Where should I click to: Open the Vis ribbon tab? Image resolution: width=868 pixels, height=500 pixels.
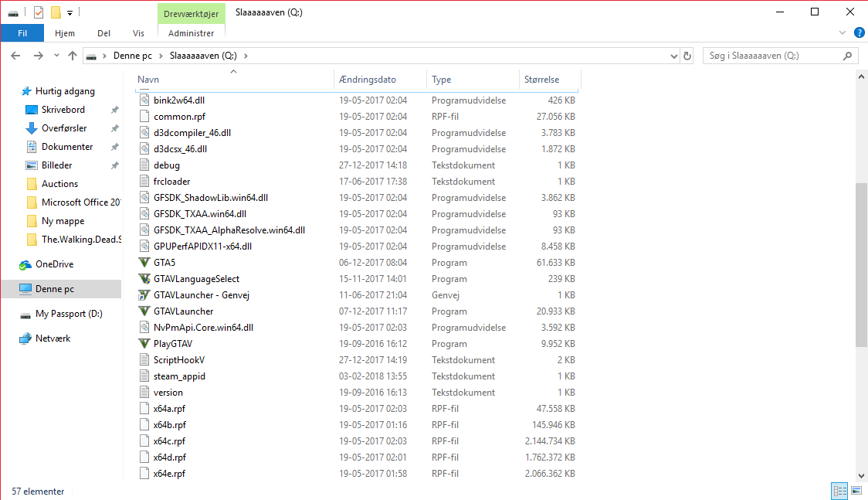tap(138, 33)
